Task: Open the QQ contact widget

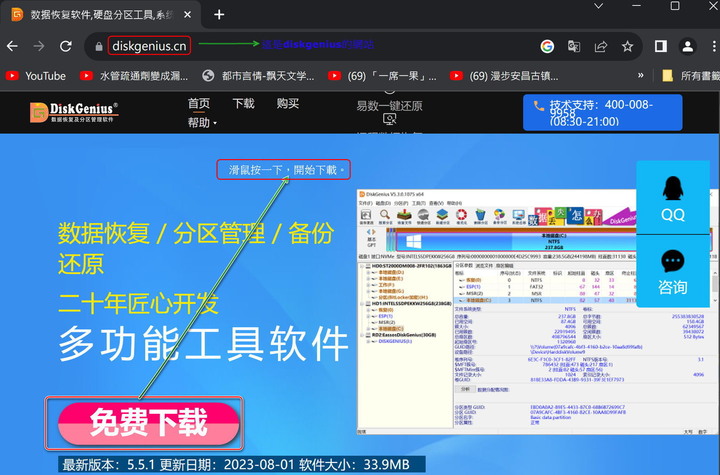Action: [x=673, y=198]
